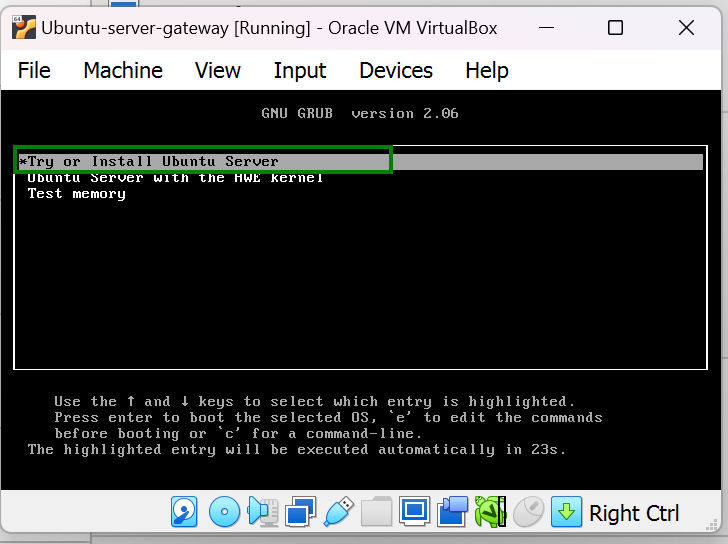Screen dimensions: 728x544
Task: Select Try or Install Ubuntu Server entry
Action: [360, 162]
